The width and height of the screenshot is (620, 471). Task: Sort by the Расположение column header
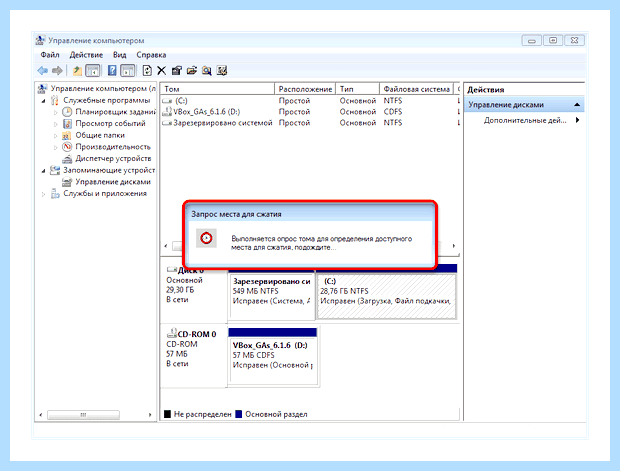click(305, 89)
